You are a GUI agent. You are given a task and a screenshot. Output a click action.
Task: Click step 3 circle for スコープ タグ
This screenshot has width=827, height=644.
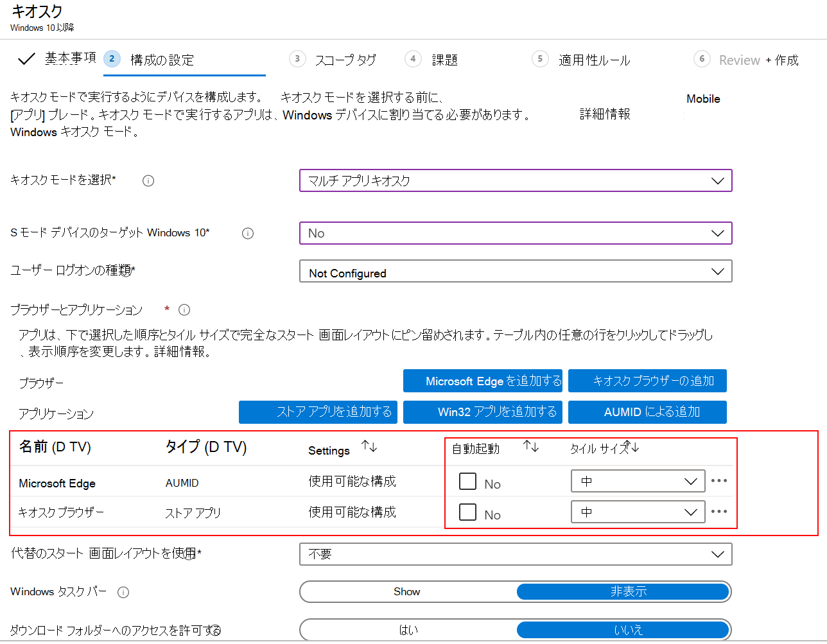click(297, 59)
